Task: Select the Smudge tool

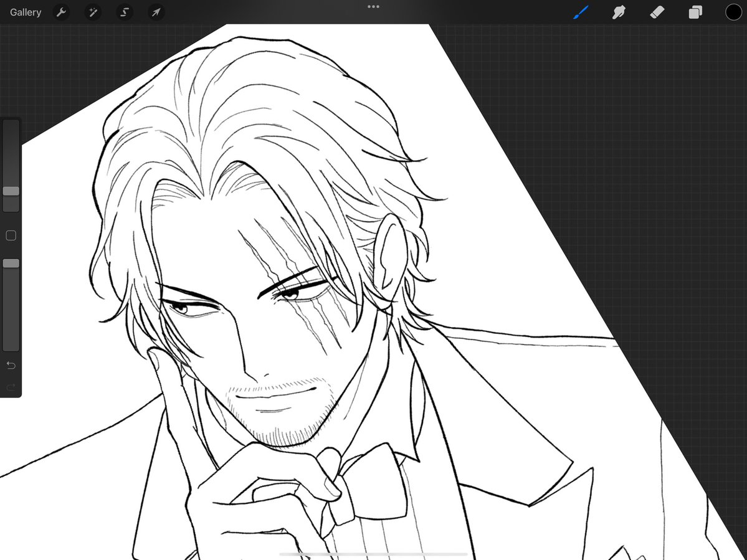Action: [x=619, y=12]
